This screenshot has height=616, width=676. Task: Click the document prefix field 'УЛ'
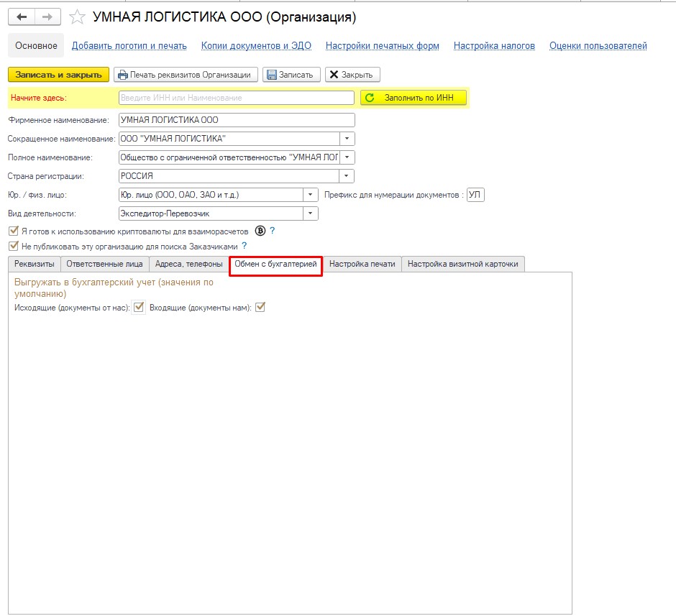tap(475, 195)
